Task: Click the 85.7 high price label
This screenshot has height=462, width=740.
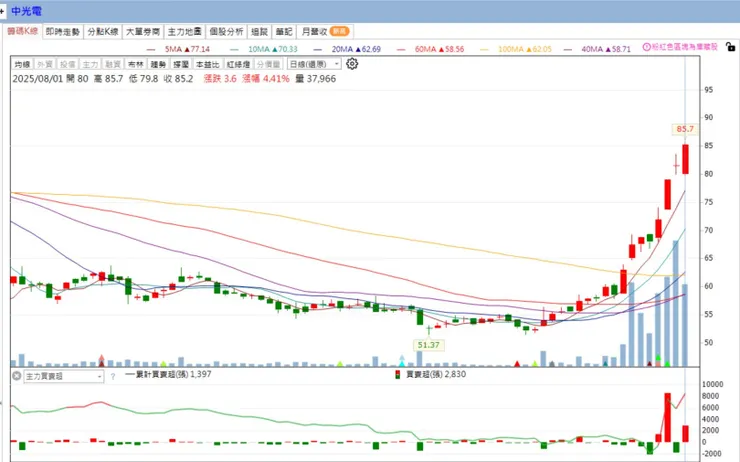Action: tap(685, 129)
